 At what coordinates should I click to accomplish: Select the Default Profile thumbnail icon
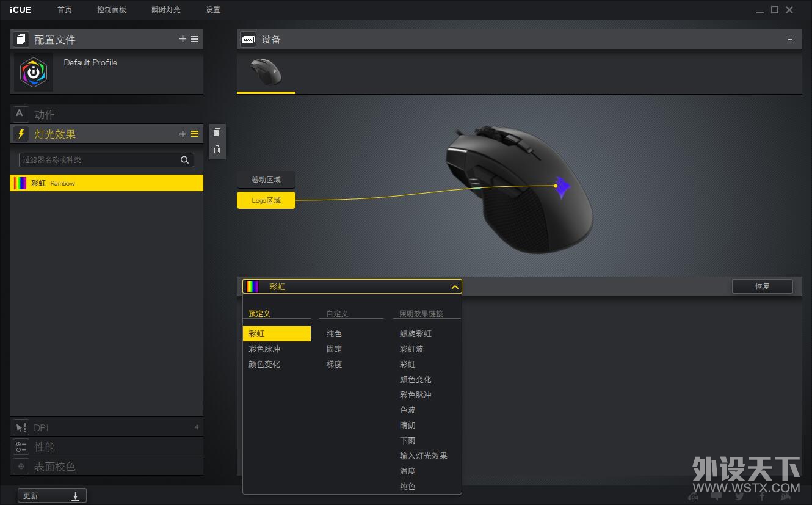point(34,73)
